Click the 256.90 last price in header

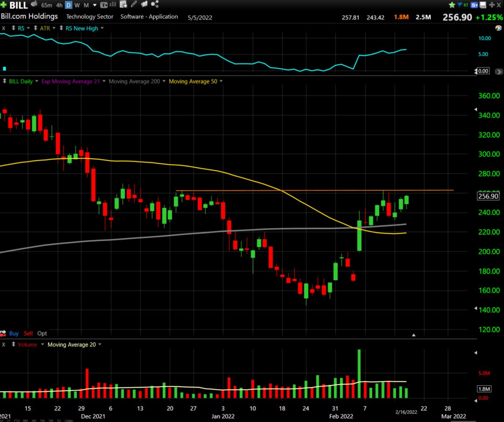click(457, 17)
